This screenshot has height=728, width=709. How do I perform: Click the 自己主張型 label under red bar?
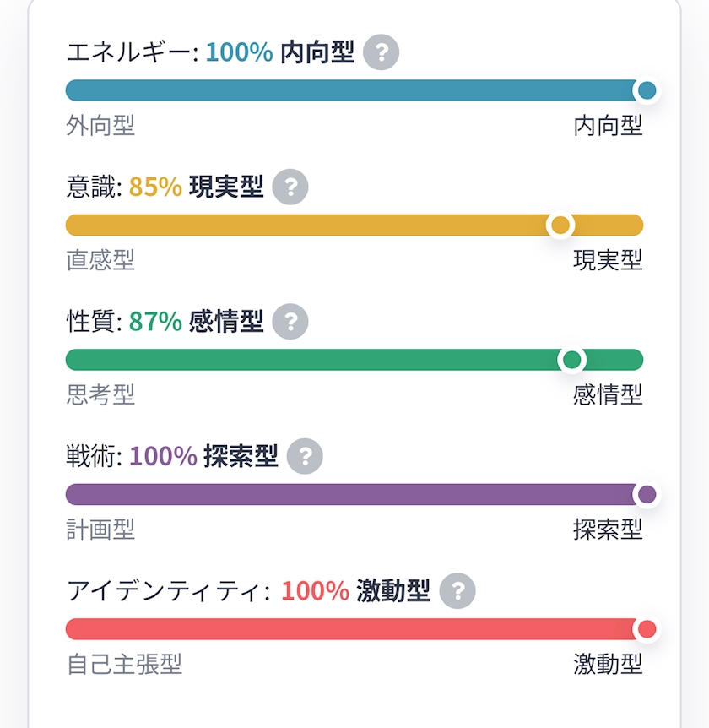click(124, 664)
